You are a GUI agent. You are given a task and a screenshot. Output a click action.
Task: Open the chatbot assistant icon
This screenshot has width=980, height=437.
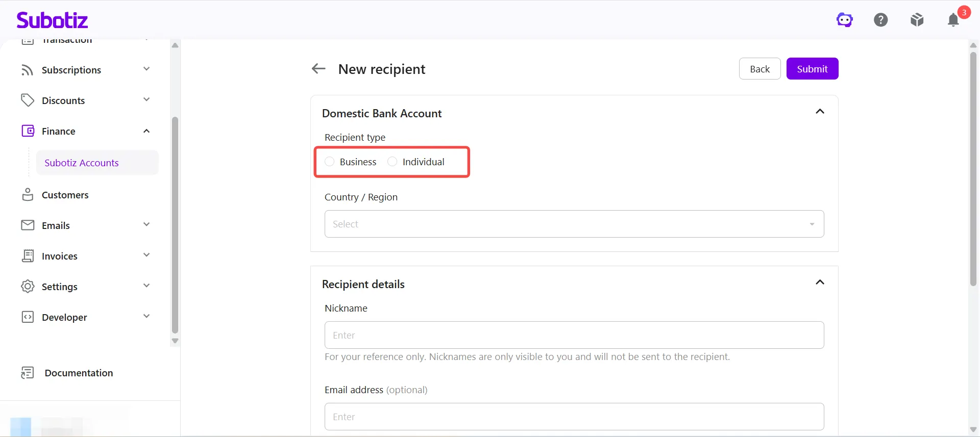point(845,20)
